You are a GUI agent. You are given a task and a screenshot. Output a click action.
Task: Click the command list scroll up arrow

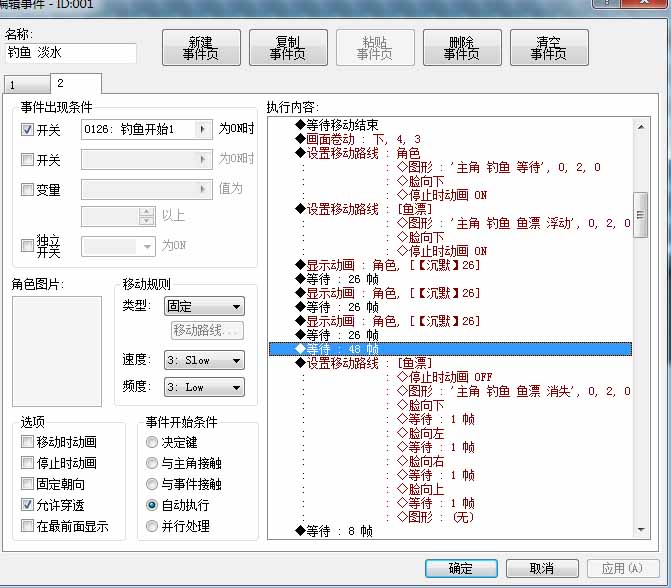tap(641, 127)
